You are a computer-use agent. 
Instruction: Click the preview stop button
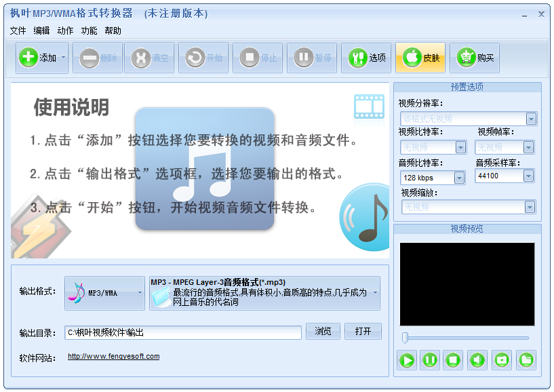pos(453,360)
